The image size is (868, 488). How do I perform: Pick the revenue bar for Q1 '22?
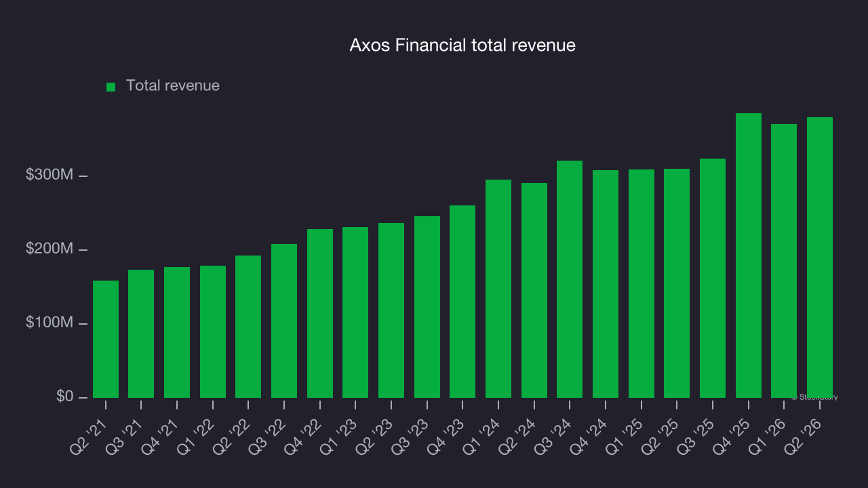click(213, 331)
